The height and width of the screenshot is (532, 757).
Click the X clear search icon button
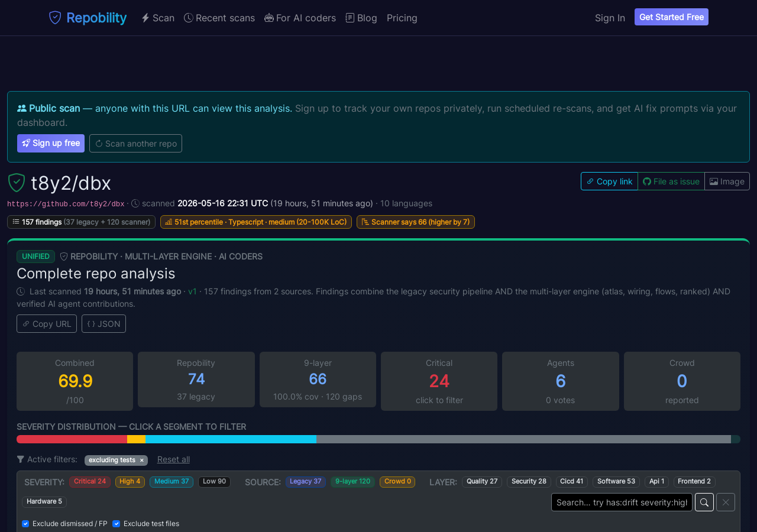[x=726, y=502]
